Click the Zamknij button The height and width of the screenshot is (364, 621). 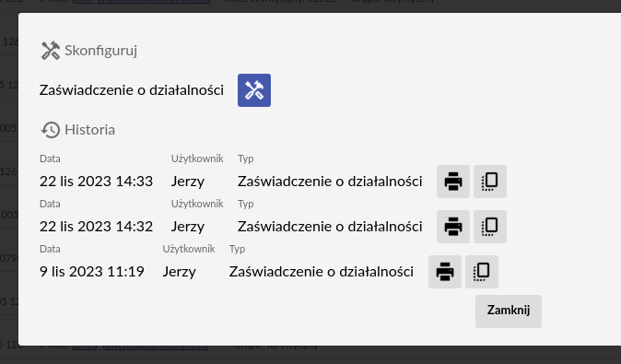tap(508, 311)
